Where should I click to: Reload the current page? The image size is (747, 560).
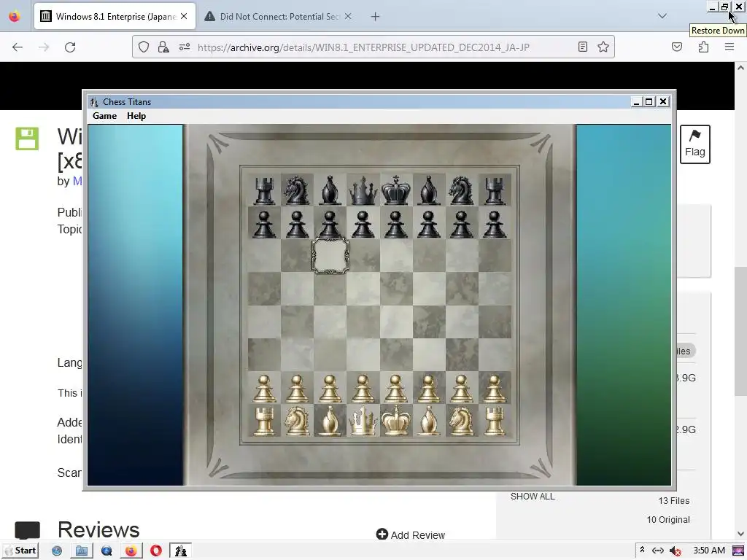coord(70,47)
